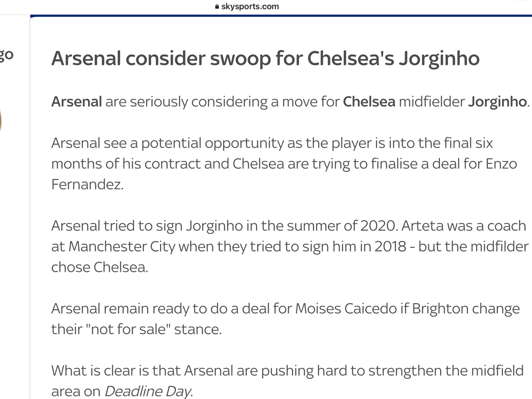This screenshot has height=399, width=532.
Task: Click the italic Deadline Day text
Action: 149,391
